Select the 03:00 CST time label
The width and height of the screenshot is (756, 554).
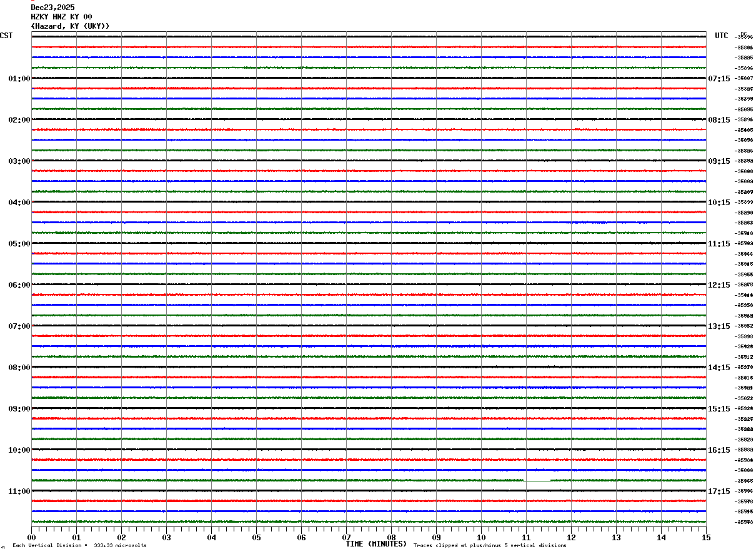(x=19, y=161)
